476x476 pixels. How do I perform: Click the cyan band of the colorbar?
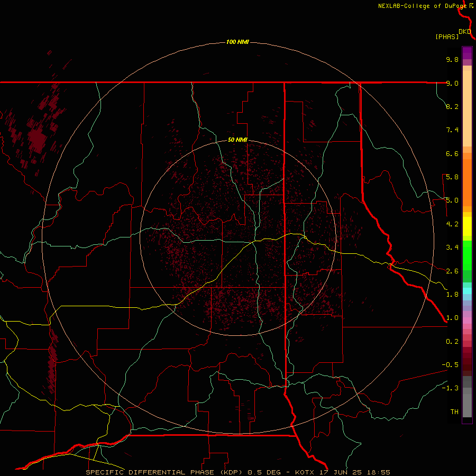[467, 291]
